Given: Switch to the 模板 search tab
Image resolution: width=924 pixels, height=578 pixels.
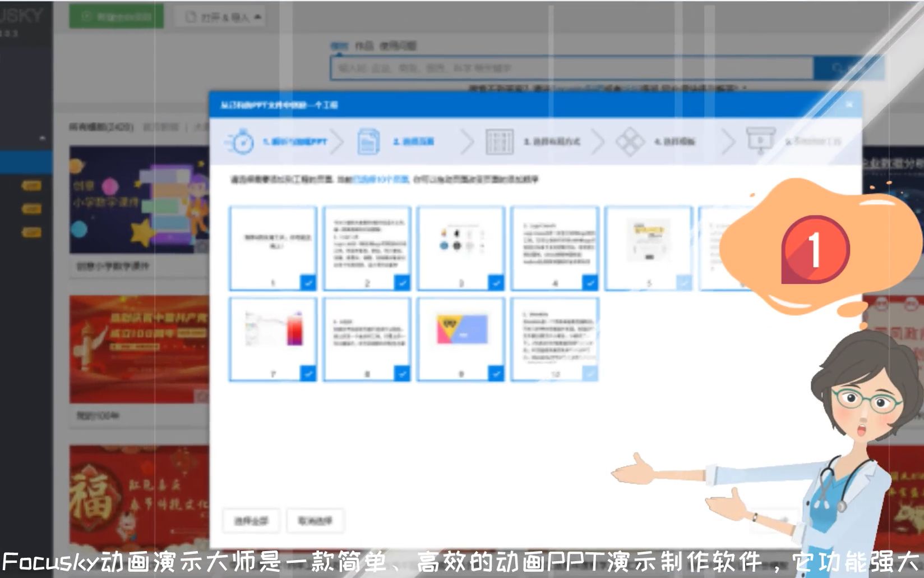Looking at the screenshot, I should point(339,46).
